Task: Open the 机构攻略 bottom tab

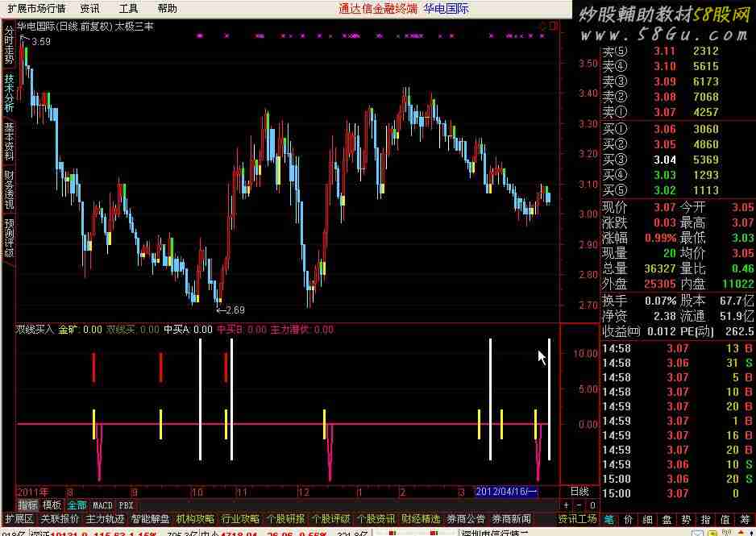Action: coord(195,518)
